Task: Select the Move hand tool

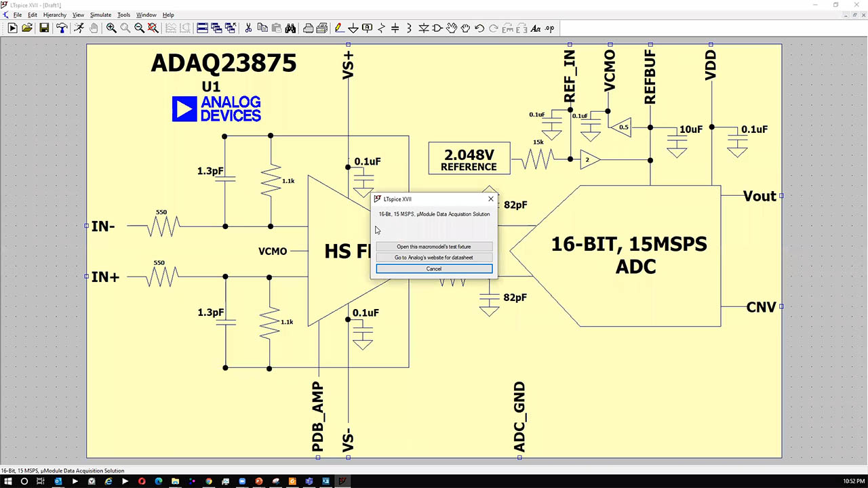Action: click(452, 28)
